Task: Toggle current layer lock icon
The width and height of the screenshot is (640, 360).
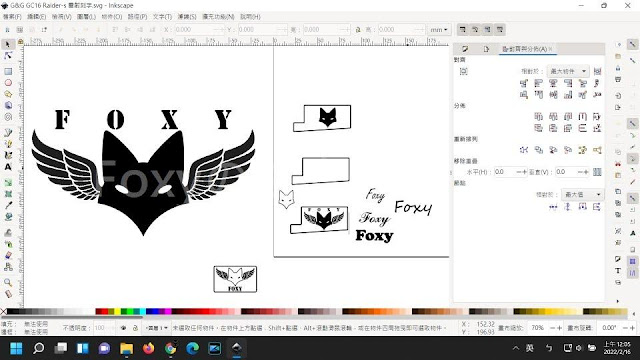Action: coord(135,328)
